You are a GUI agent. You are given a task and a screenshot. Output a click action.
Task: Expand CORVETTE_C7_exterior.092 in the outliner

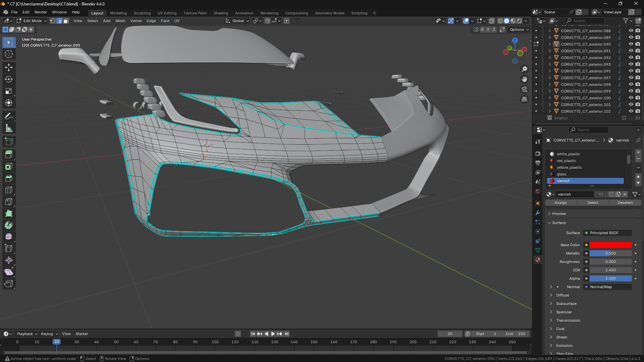[550, 58]
